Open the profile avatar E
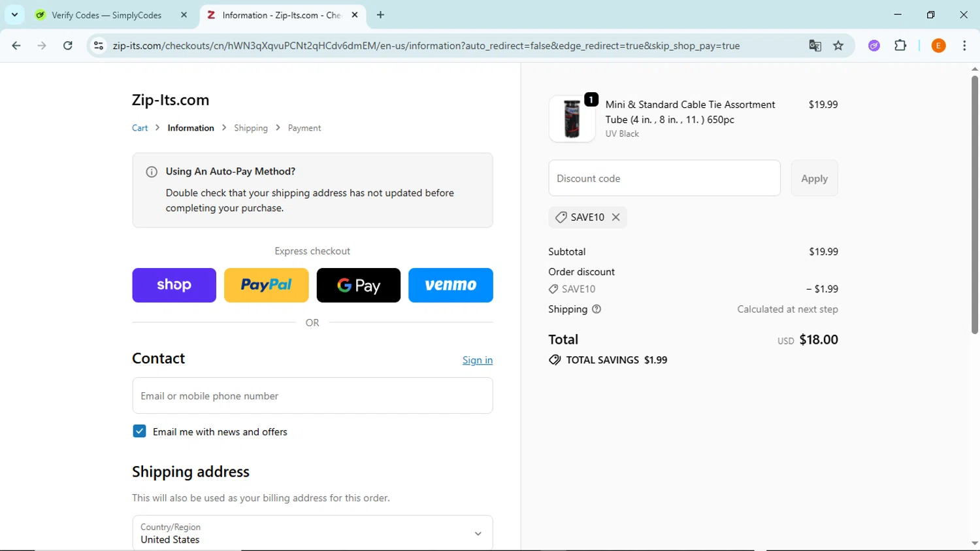This screenshot has height=551, width=980. coord(938,46)
